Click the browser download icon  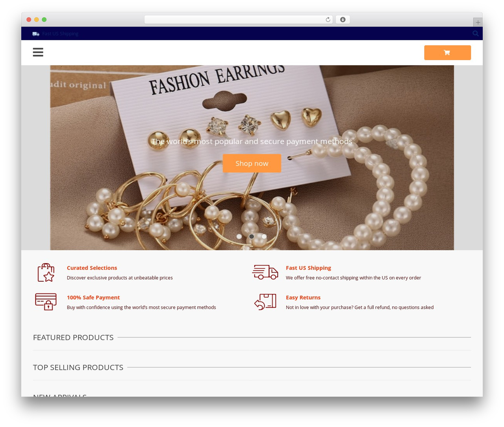point(343,20)
